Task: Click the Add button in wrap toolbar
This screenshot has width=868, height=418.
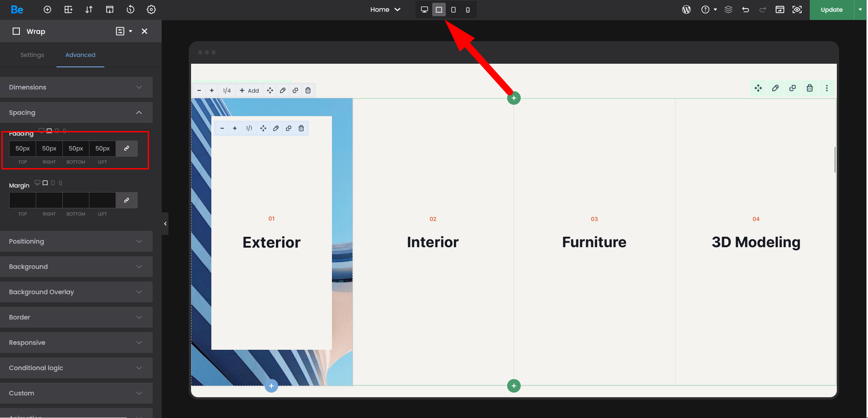Action: 249,90
